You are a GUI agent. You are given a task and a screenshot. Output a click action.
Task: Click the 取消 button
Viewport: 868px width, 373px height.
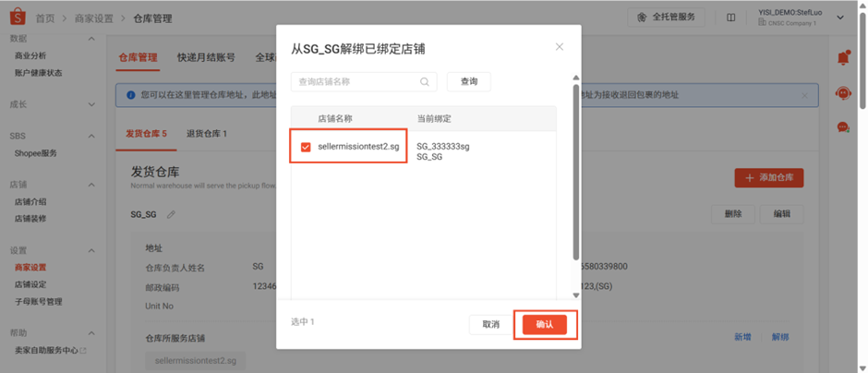click(x=491, y=324)
